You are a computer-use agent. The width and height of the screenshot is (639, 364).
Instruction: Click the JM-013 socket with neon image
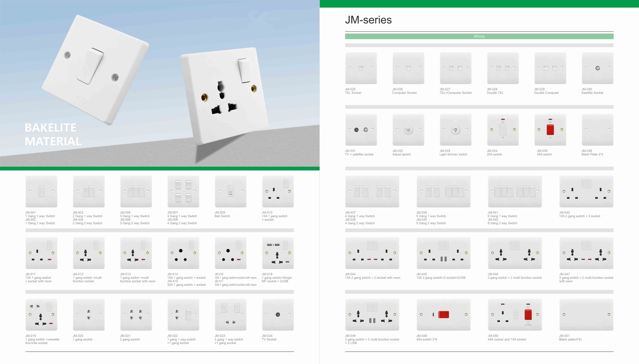pos(136,253)
